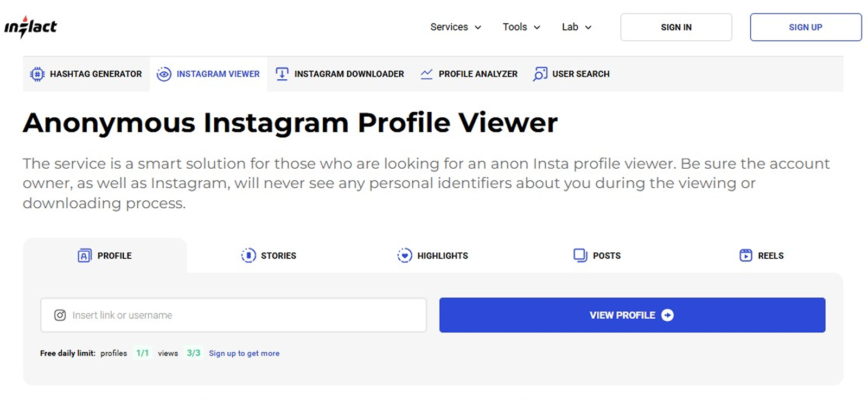Open the Tools dropdown menu

[521, 27]
